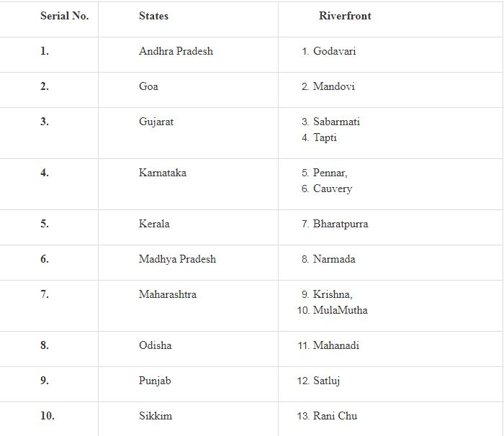504x436 pixels.
Task: Select the Maharashtra state cell
Action: pos(167,294)
